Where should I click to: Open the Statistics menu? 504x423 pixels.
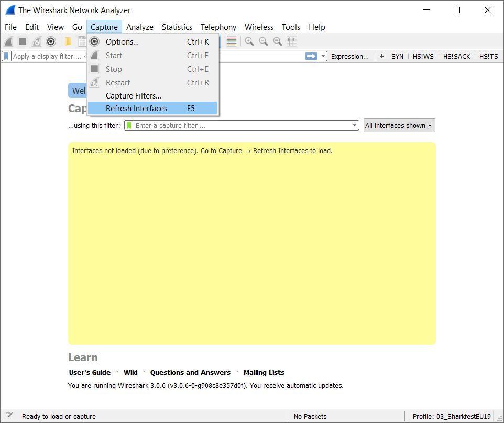pyautogui.click(x=177, y=27)
